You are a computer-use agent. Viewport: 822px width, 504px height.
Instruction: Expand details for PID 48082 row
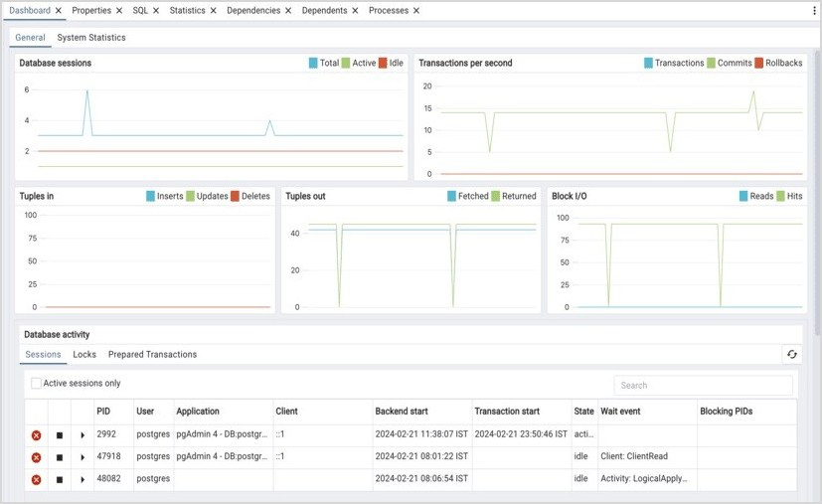[x=82, y=479]
